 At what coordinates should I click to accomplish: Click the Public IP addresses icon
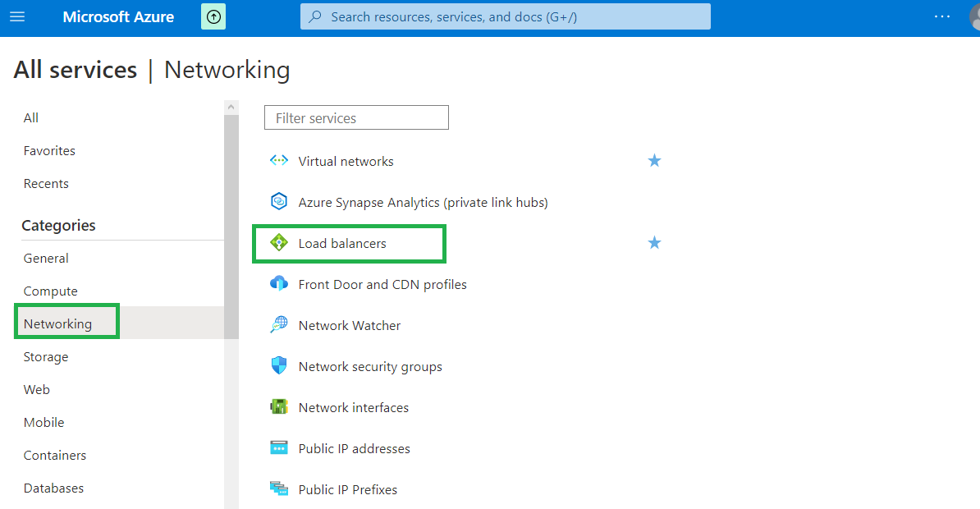(279, 448)
